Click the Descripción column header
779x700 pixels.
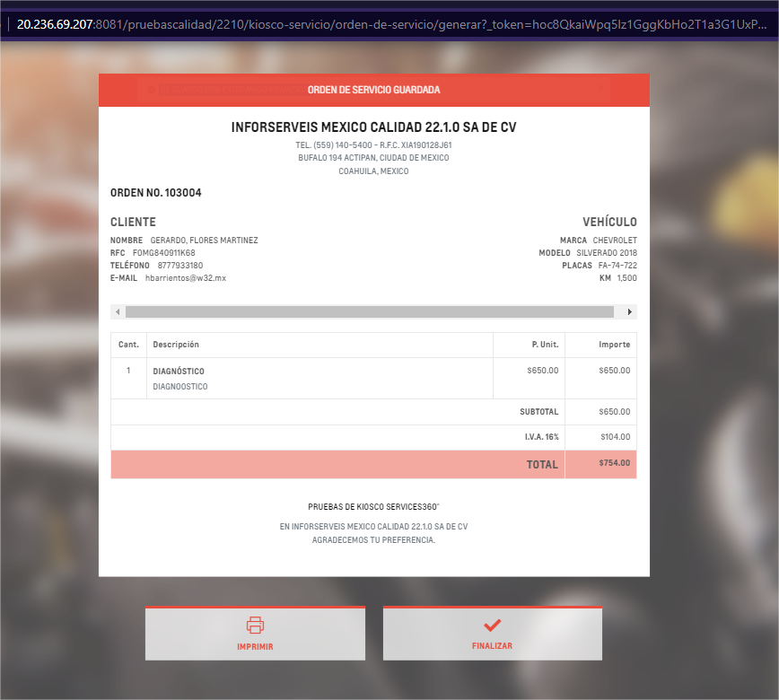coord(176,345)
